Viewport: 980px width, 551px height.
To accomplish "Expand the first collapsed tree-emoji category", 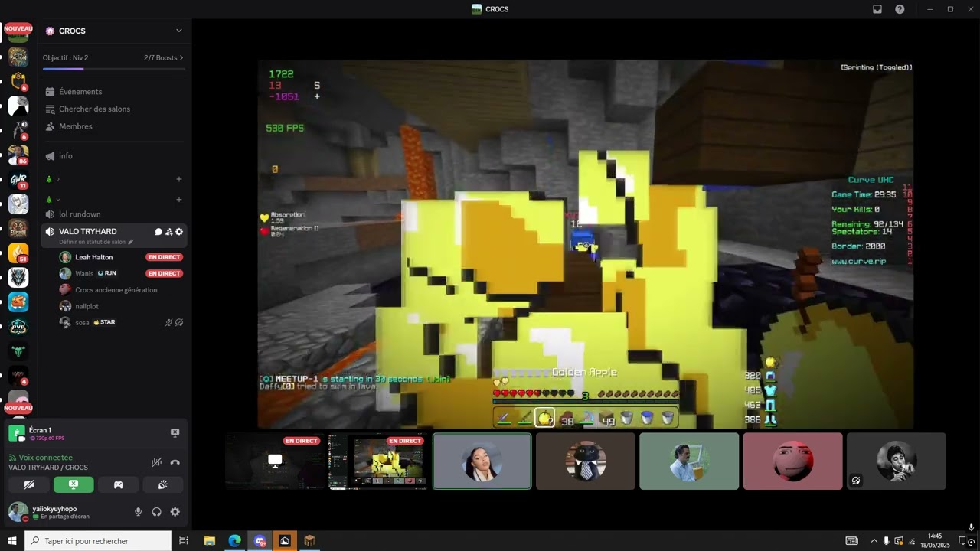I will pyautogui.click(x=54, y=179).
